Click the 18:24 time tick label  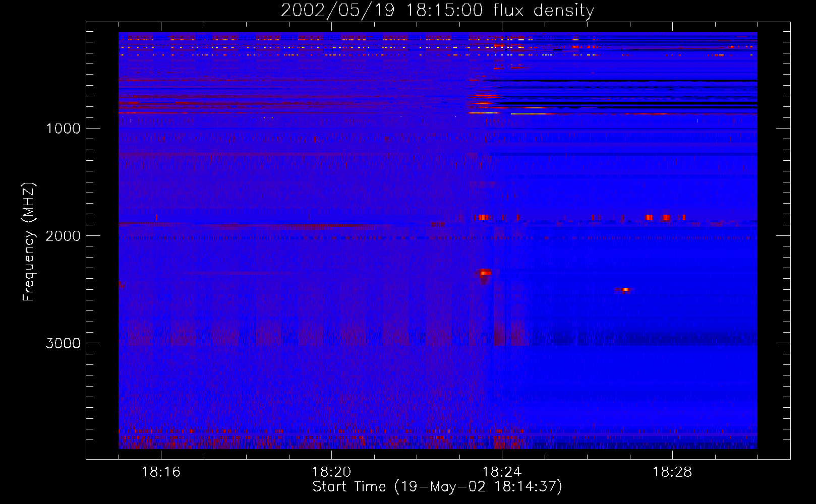(502, 472)
